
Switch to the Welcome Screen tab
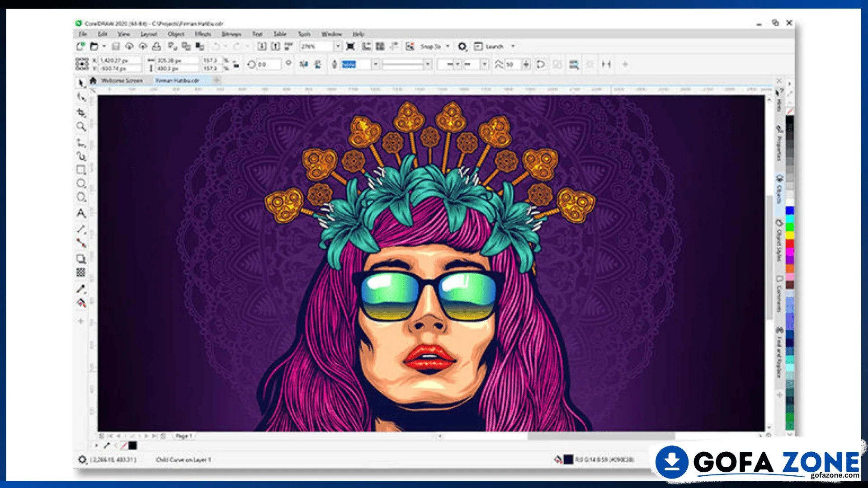pos(122,80)
